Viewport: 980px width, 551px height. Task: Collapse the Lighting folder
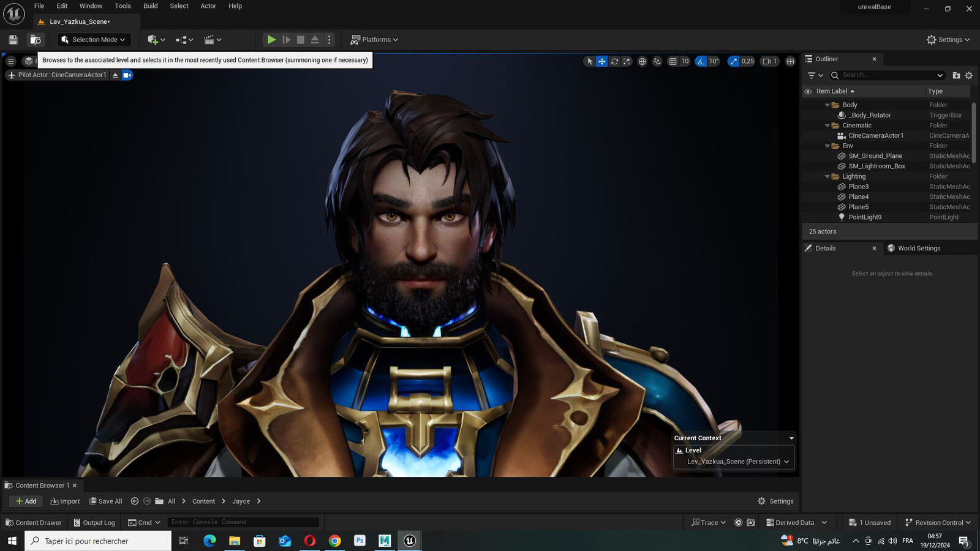point(827,176)
